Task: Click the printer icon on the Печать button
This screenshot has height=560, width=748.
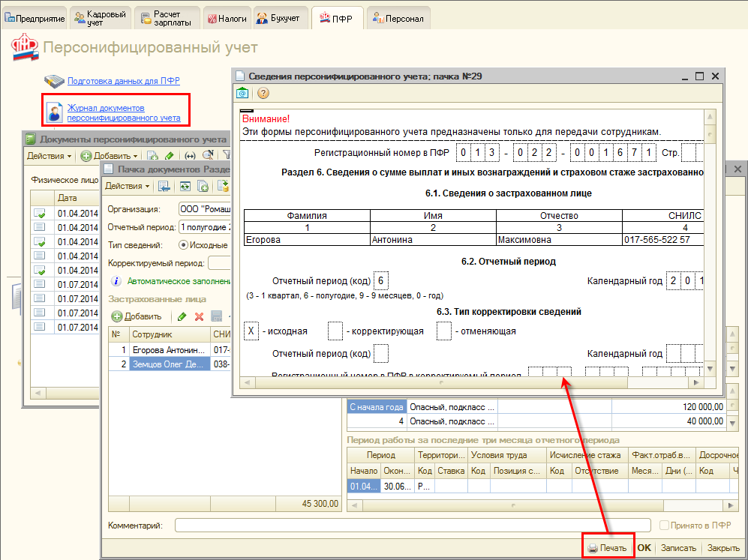Action: (593, 548)
